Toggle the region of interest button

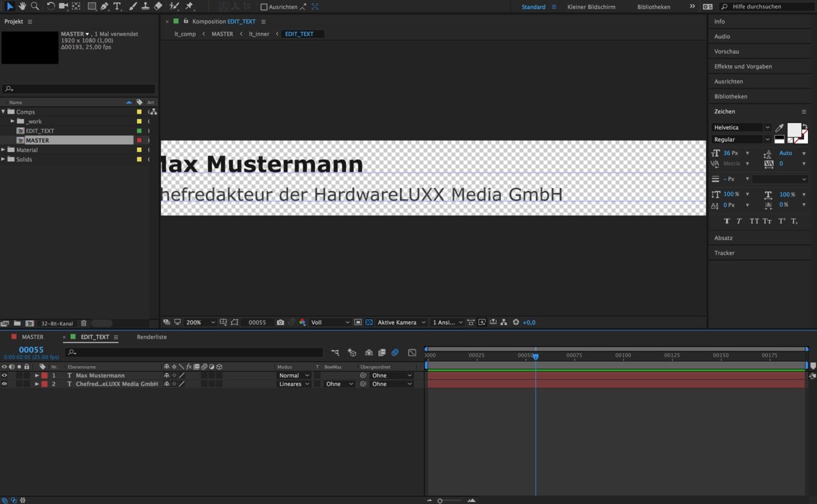[357, 323]
